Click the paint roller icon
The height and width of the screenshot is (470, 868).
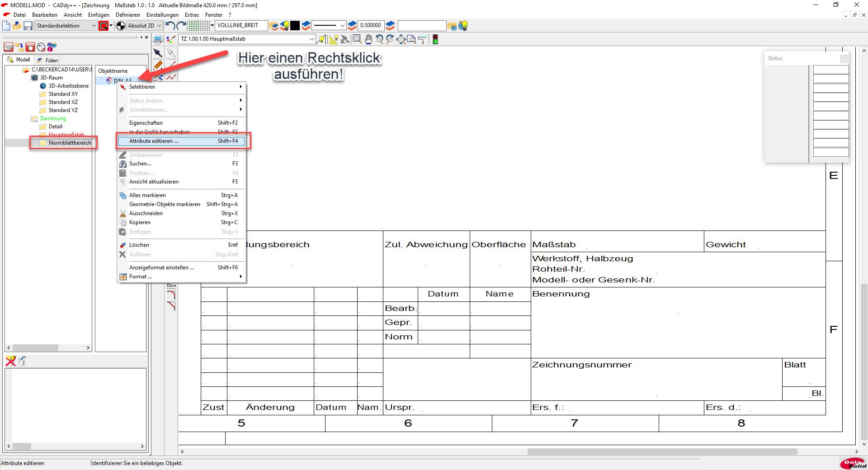click(423, 39)
